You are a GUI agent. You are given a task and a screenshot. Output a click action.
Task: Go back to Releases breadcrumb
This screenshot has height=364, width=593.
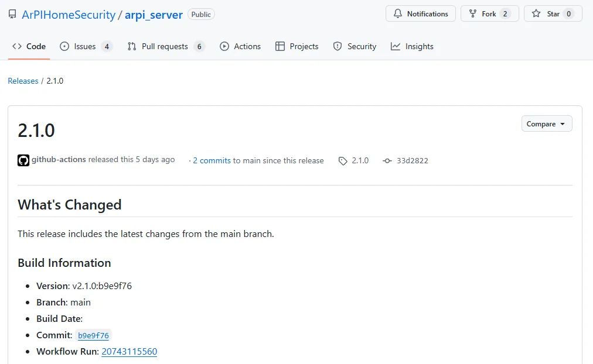(x=23, y=81)
